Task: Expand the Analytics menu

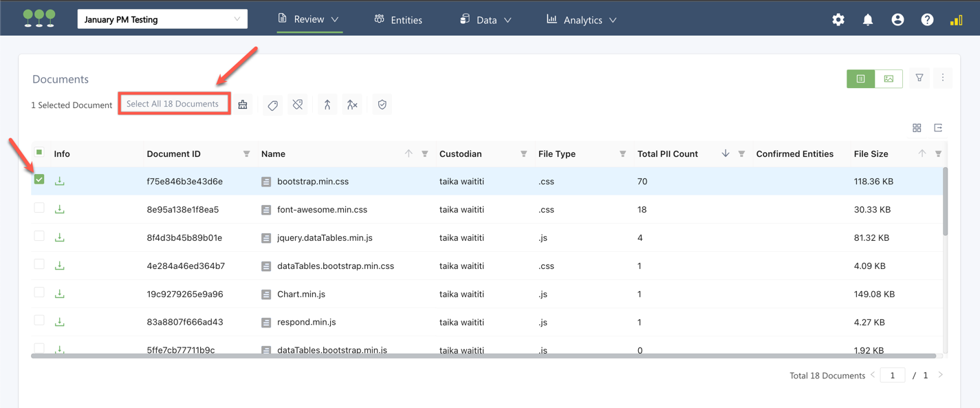Action: (x=582, y=20)
